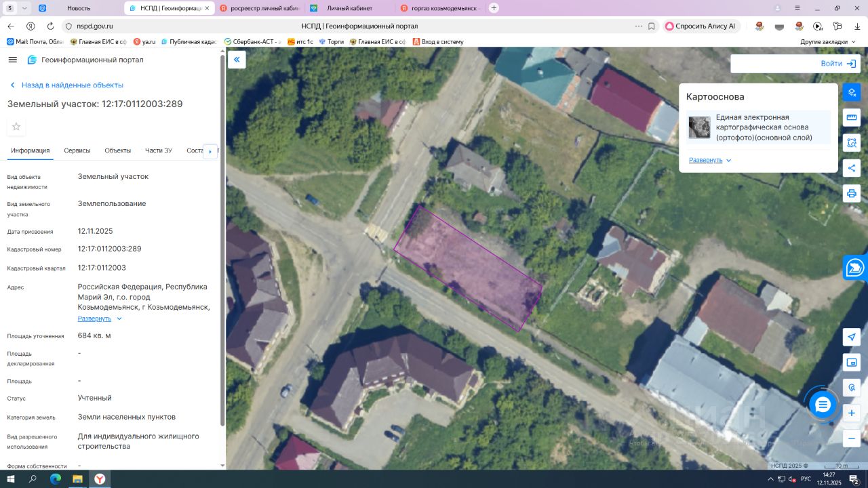Activate the area selection search tool

(x=852, y=142)
